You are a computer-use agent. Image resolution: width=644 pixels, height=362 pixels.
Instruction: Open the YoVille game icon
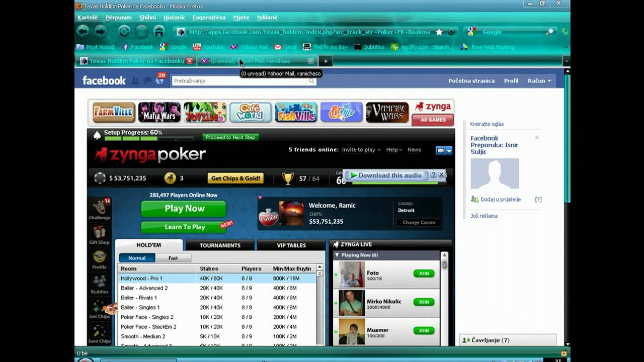click(205, 113)
